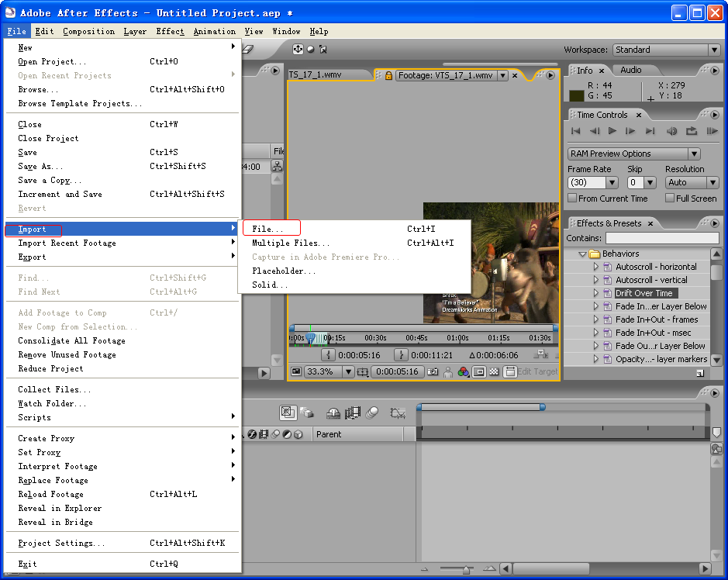
Task: Enable Frame Blending filmstrip icon in timeline
Action: click(353, 413)
